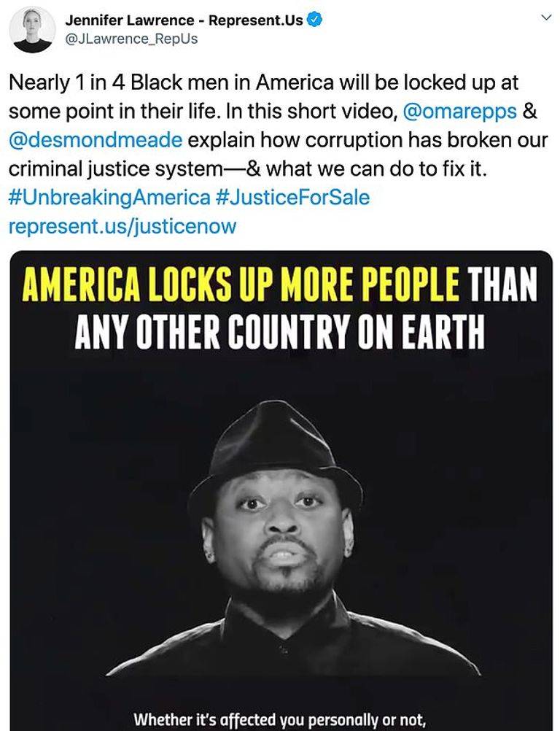The height and width of the screenshot is (731, 560).
Task: Open the Jennifer Lawrence - Represent.Us profile name
Action: (x=184, y=20)
